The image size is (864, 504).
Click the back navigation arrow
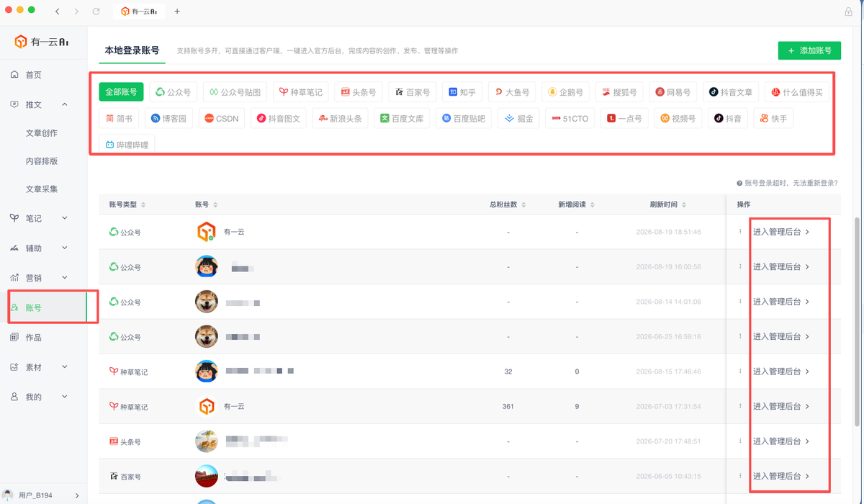[58, 12]
